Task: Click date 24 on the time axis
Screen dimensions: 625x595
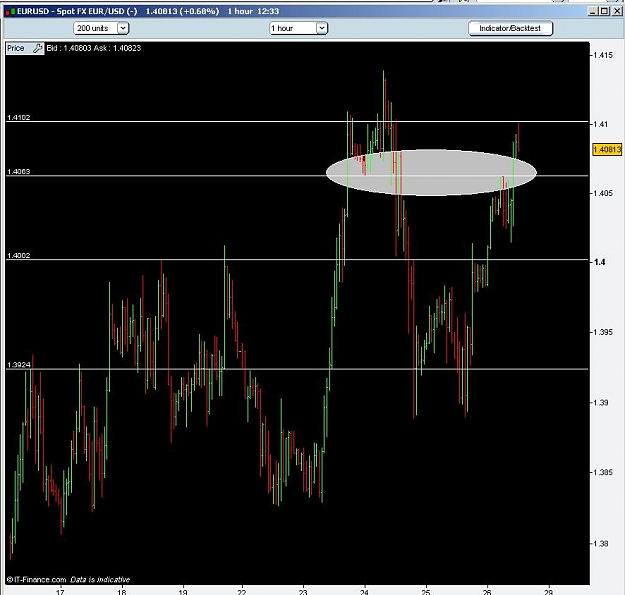Action: tap(364, 591)
